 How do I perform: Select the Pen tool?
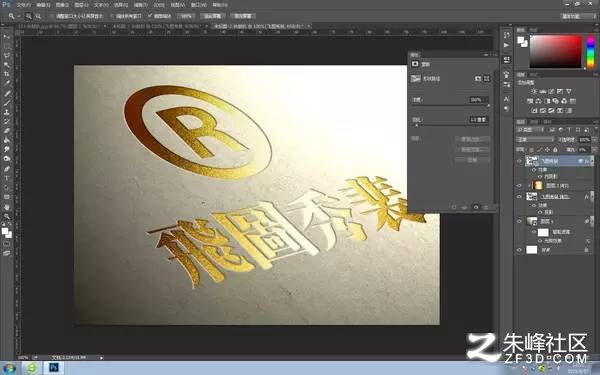point(7,168)
